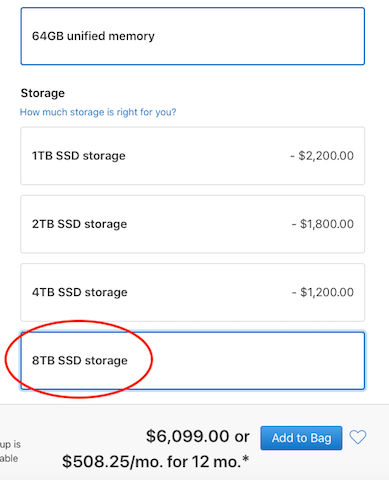The width and height of the screenshot is (389, 480).
Task: Click the Storage section heading
Action: [x=43, y=93]
